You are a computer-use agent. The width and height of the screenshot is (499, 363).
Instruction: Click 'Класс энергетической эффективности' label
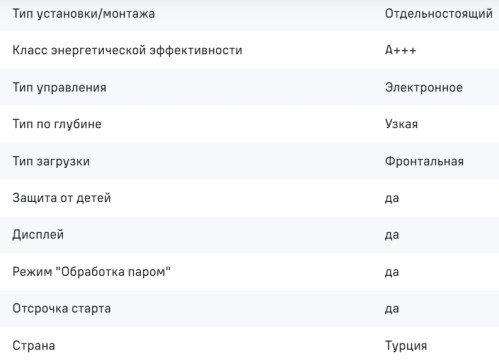coord(127,51)
